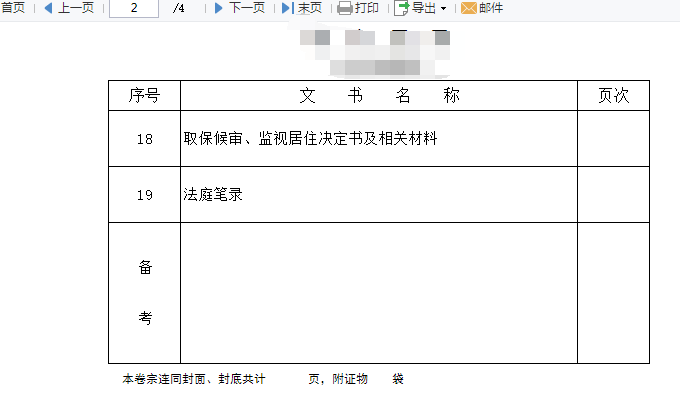Click the 页次 column header
This screenshot has height=396, width=680.
click(614, 95)
